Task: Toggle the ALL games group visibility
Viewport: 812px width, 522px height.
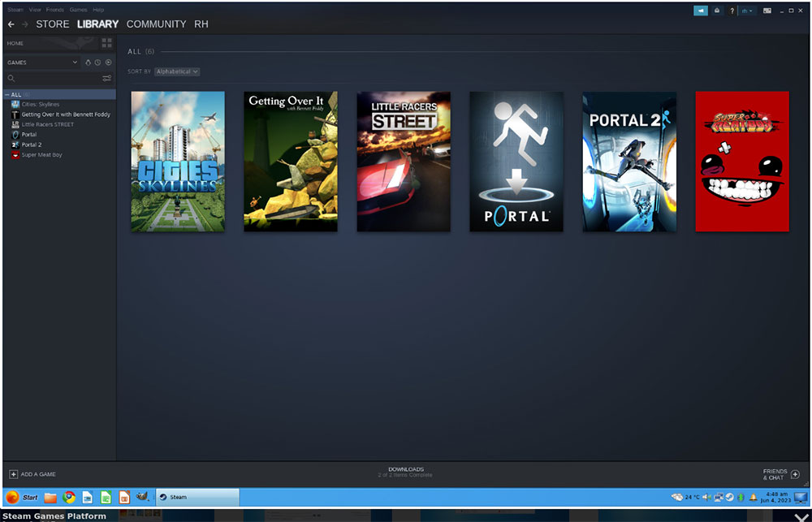Action: pos(6,94)
